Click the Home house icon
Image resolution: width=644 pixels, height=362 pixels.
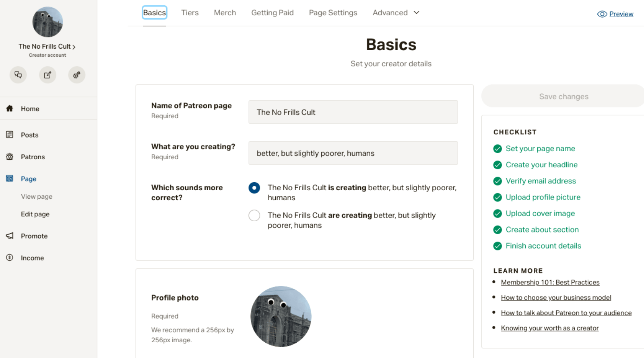(x=10, y=108)
